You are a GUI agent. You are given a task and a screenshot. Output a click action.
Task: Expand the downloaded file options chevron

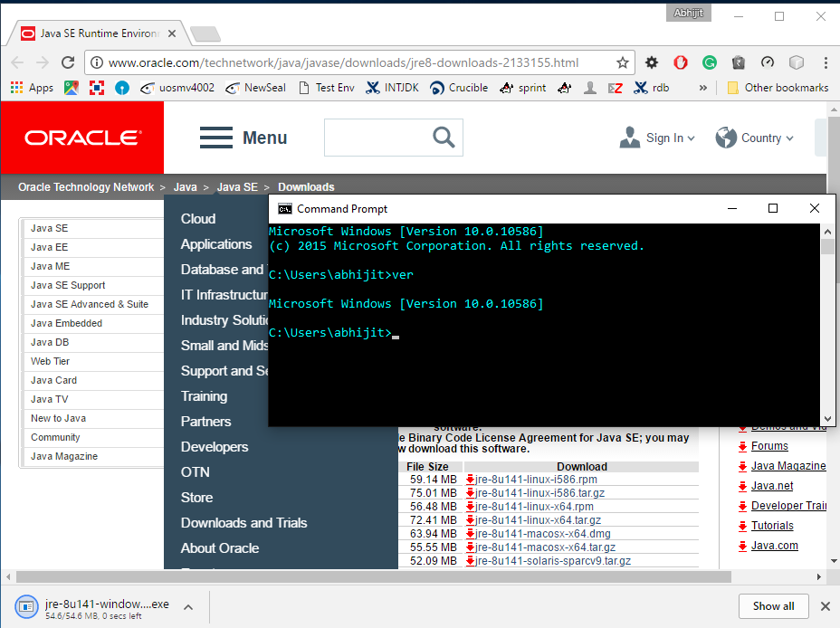point(188,606)
